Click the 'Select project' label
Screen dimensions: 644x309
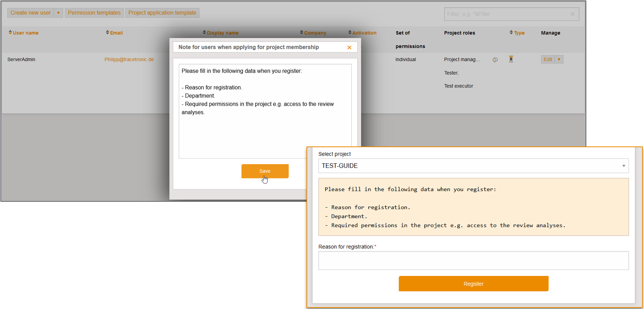pyautogui.click(x=334, y=154)
